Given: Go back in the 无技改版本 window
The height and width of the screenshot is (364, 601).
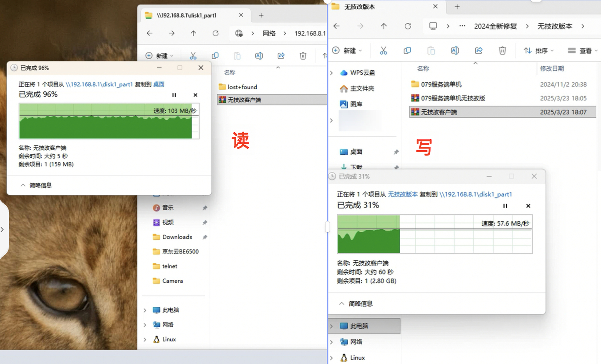Looking at the screenshot, I should point(336,26).
